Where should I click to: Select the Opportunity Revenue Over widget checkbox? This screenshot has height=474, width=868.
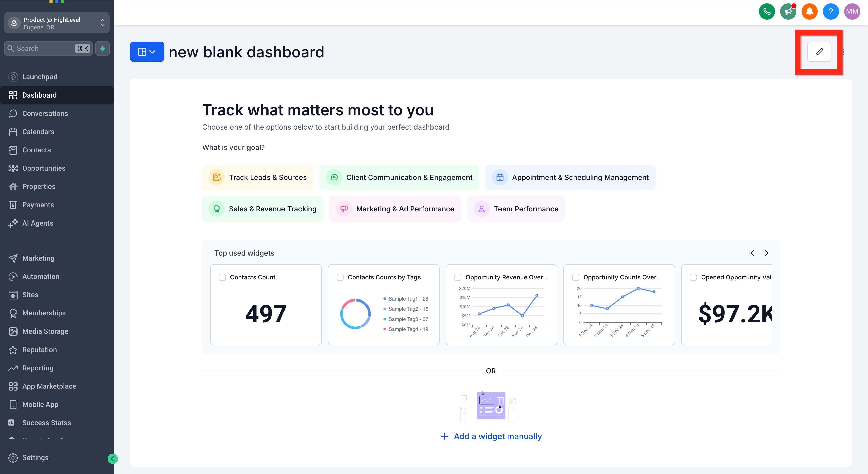(458, 277)
